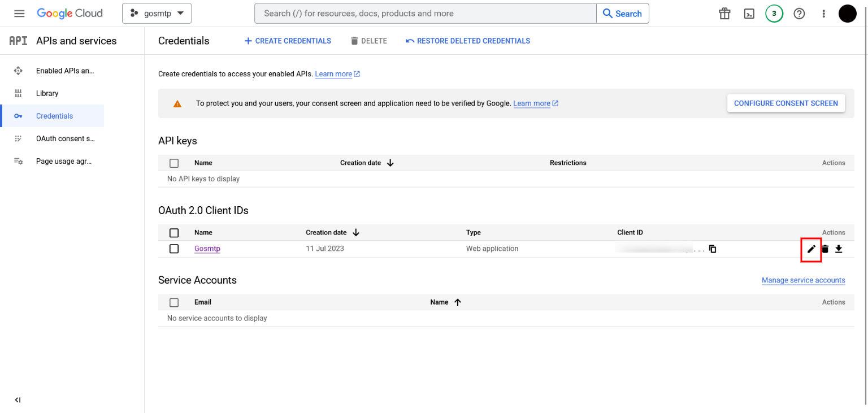Collapse the side panel arrow icon
The height and width of the screenshot is (413, 868).
pyautogui.click(x=18, y=400)
